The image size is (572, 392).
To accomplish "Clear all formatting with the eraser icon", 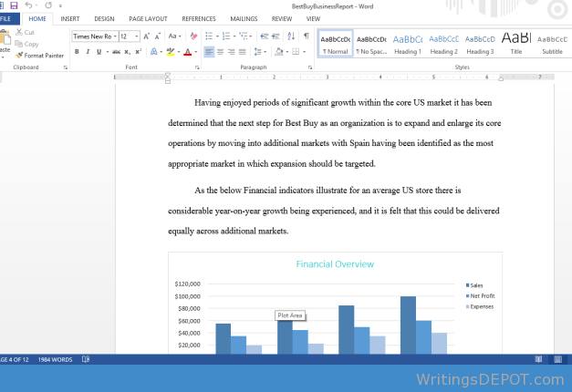I will [x=193, y=36].
